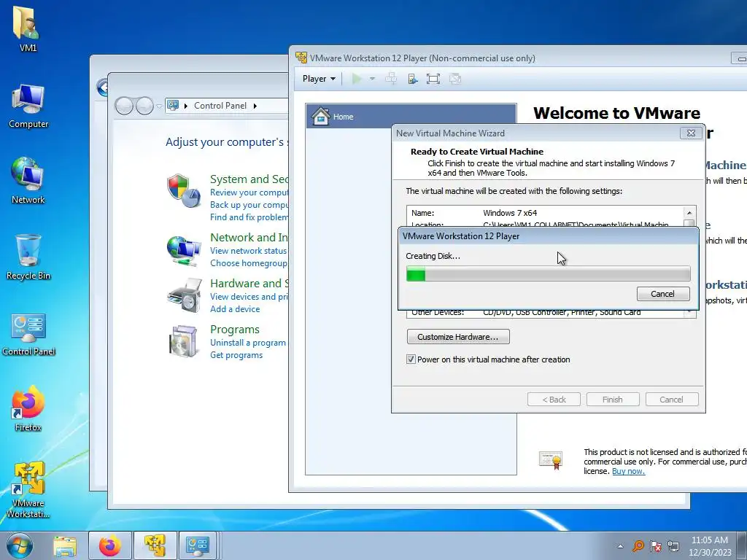
Task: Open the Action Center flag tray icon
Action: click(656, 545)
